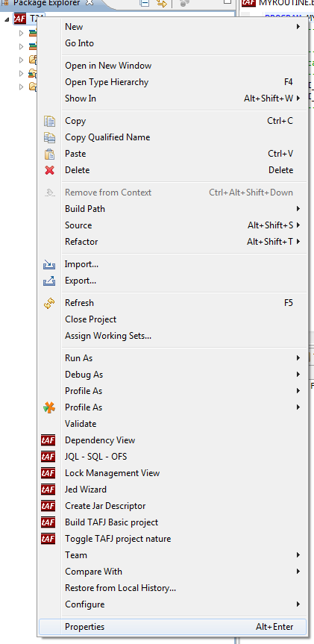Collapse the TAF project root node
This screenshot has width=314, height=644.
pos(7,19)
